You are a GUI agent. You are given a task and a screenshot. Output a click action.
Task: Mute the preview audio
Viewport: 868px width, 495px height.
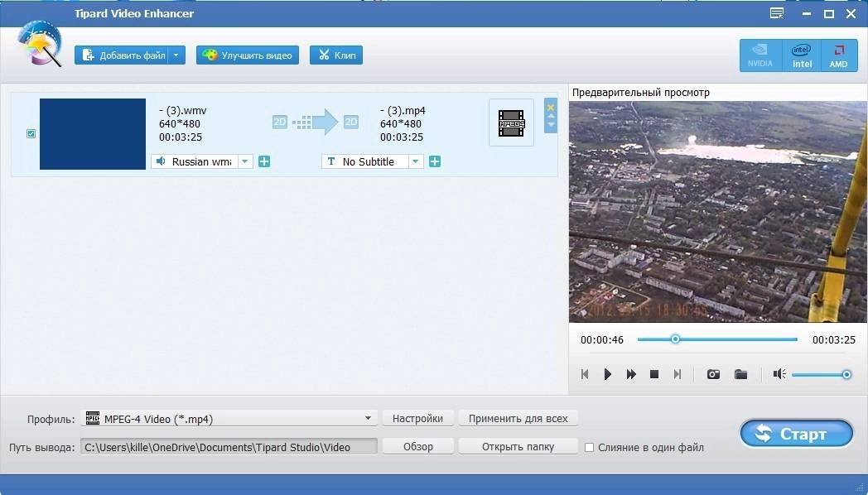coord(779,374)
